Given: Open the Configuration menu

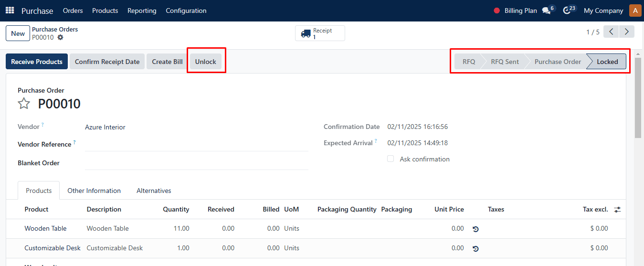Looking at the screenshot, I should point(186,11).
